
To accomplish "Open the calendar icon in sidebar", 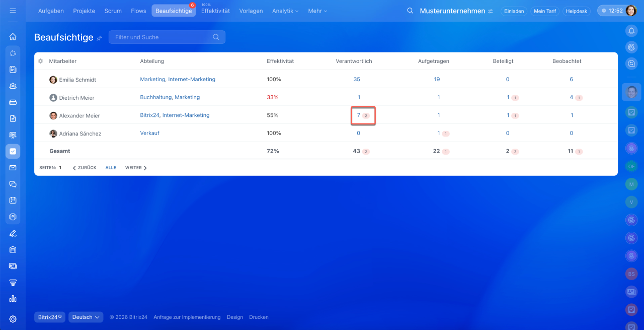I will point(13,200).
